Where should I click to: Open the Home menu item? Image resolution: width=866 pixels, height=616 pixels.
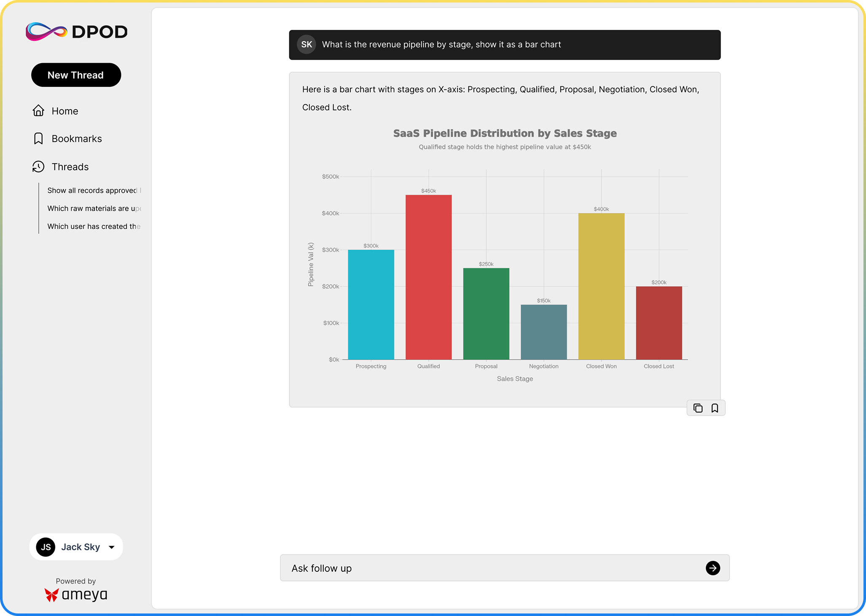pos(65,111)
